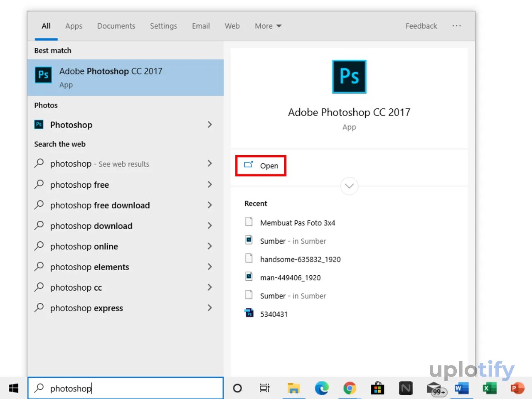Open Microsoft Edge from the taskbar
The image size is (532, 399).
tap(322, 388)
